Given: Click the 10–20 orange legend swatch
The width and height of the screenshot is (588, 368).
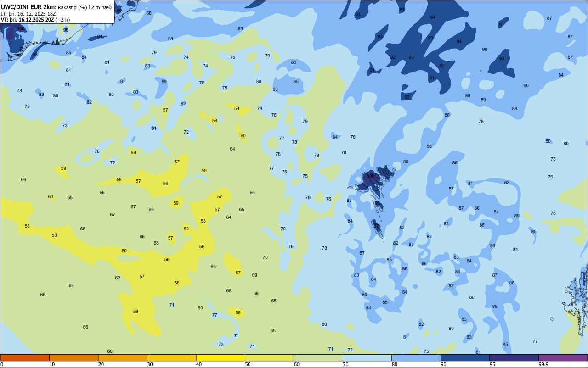Looking at the screenshot, I should click(73, 357).
